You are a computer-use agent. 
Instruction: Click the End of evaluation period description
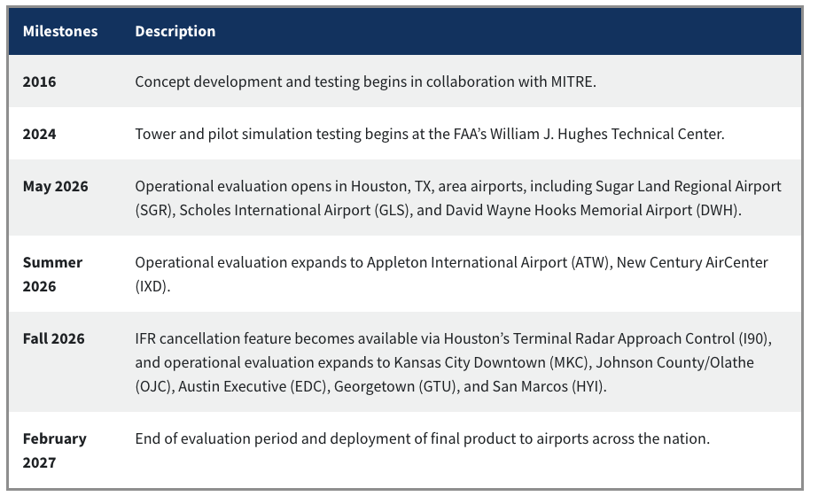(422, 438)
